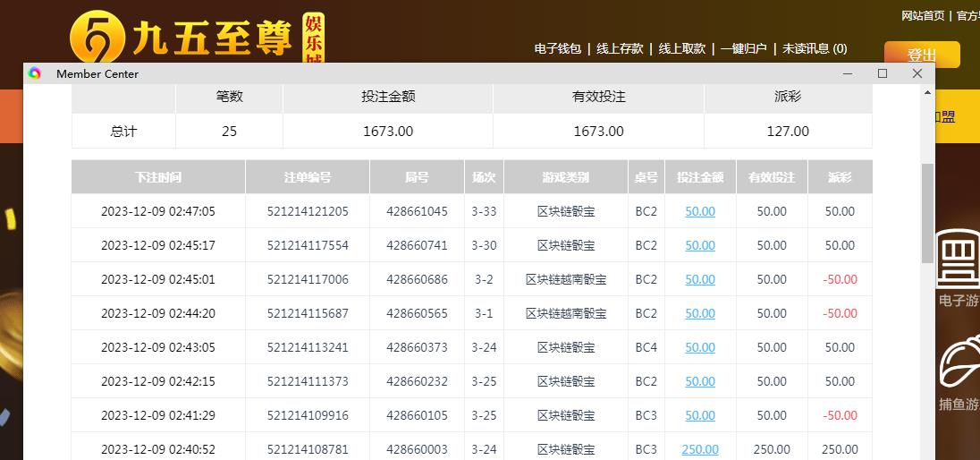The width and height of the screenshot is (980, 460).
Task: Select payout -50.00 in the 02:41:29 row
Action: pyautogui.click(x=840, y=415)
